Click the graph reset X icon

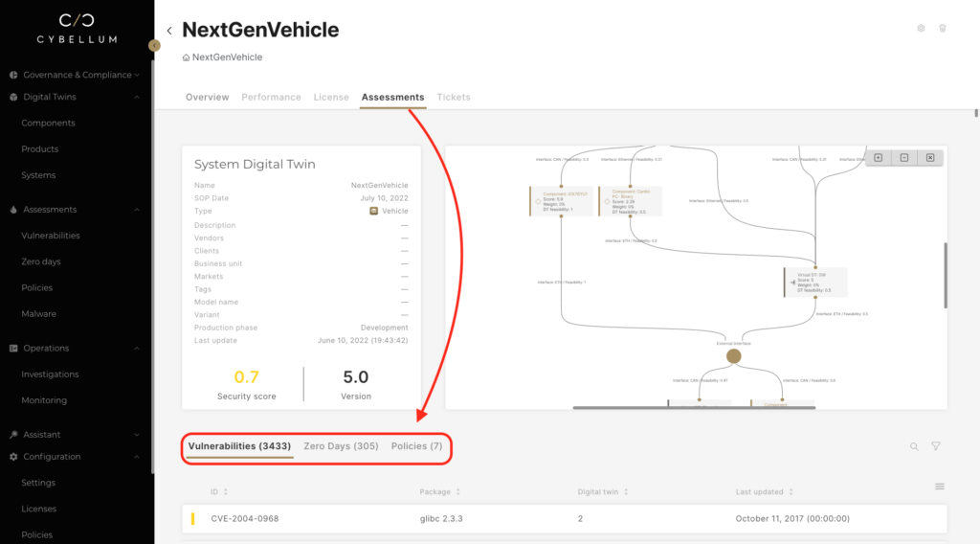coord(930,158)
